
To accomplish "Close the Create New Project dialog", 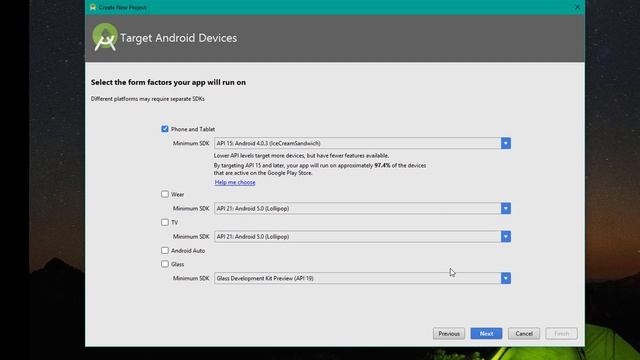I will tap(577, 7).
